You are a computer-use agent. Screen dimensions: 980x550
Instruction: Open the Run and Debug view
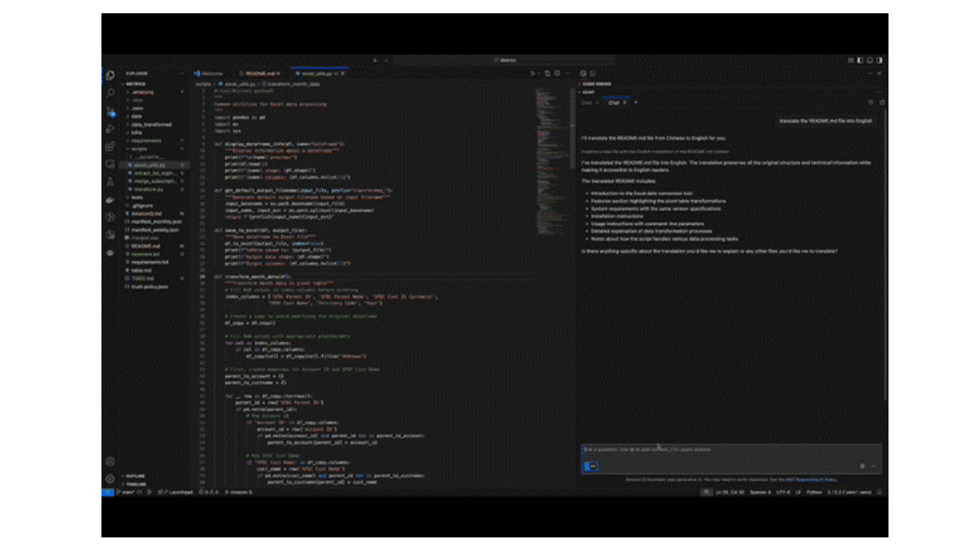click(110, 129)
